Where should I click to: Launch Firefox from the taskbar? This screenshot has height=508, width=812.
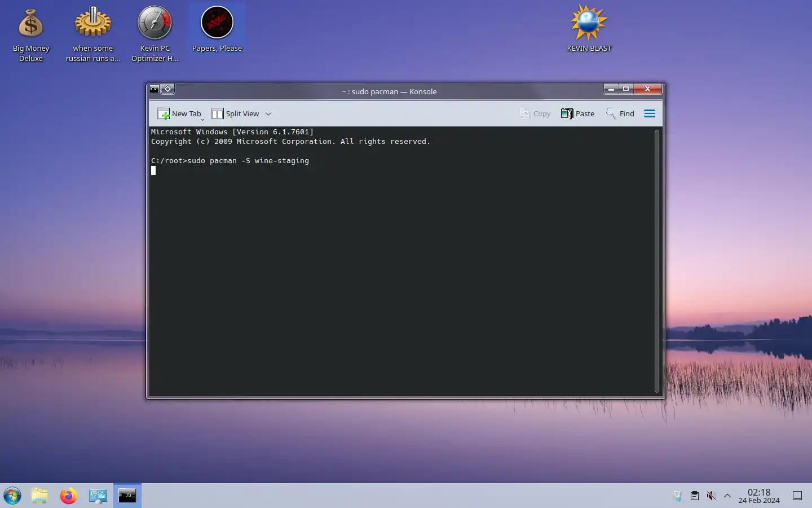pyautogui.click(x=69, y=496)
